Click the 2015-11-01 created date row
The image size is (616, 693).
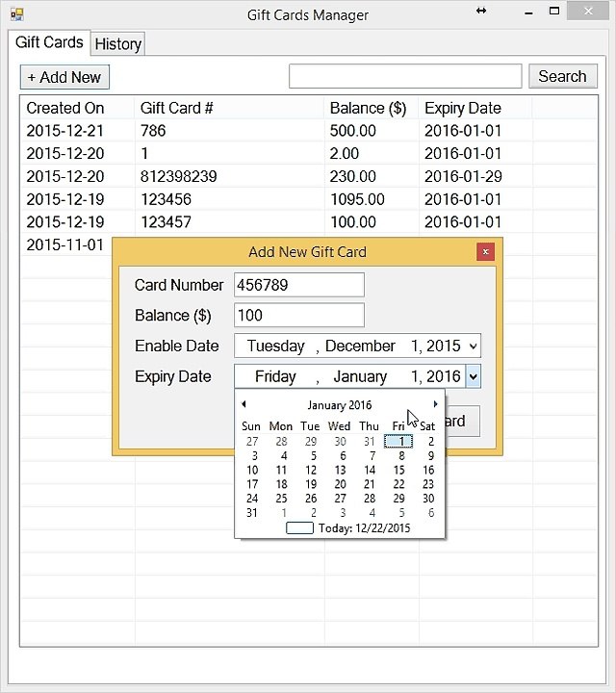pos(64,244)
